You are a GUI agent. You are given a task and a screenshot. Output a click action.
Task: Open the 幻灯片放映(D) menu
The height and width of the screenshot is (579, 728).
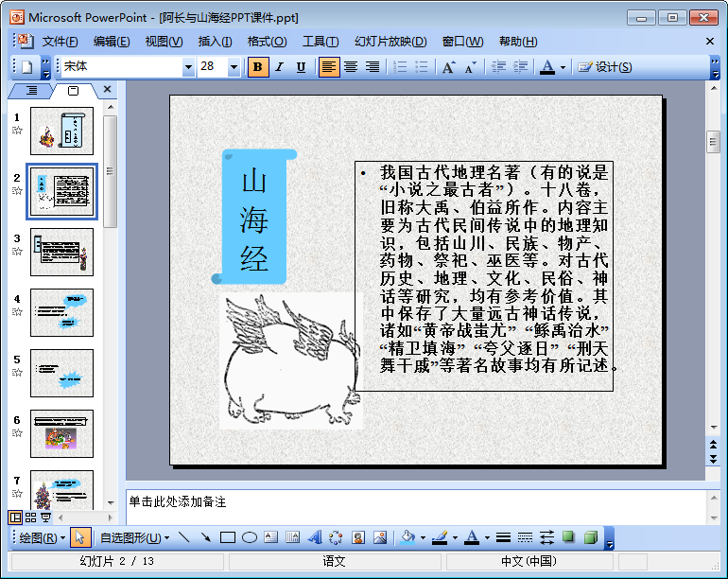(390, 42)
